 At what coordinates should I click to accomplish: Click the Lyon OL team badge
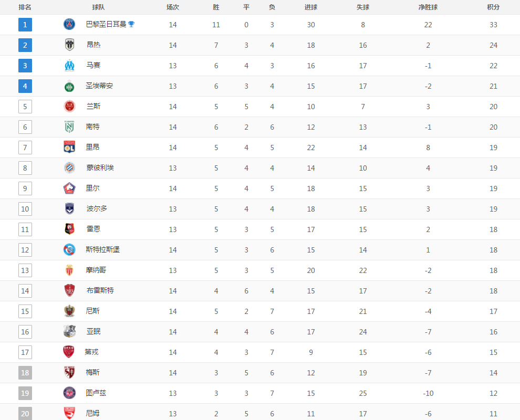click(69, 147)
